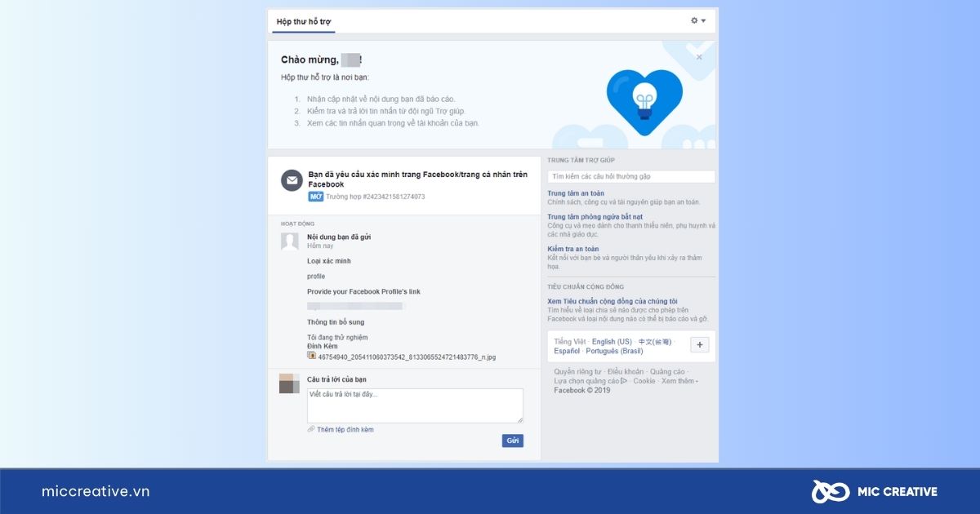This screenshot has height=514, width=980.
Task: Open Kiểm tra an toàn link
Action: (x=573, y=249)
